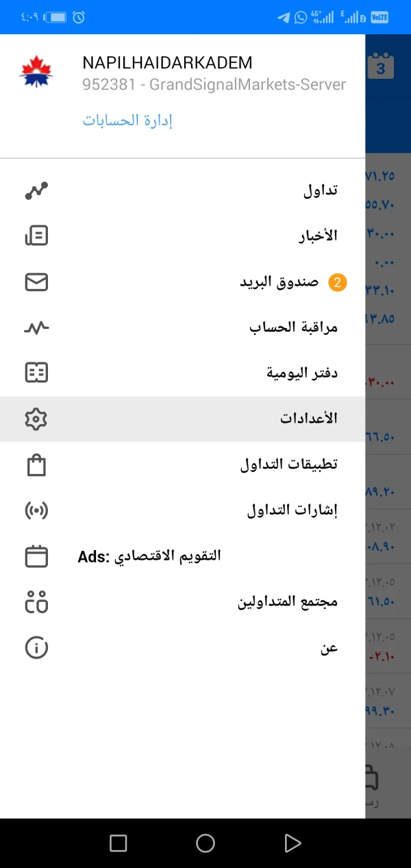This screenshot has height=868, width=411.
Task: Tap the orange mailbox badge showing 2
Action: pos(338,282)
